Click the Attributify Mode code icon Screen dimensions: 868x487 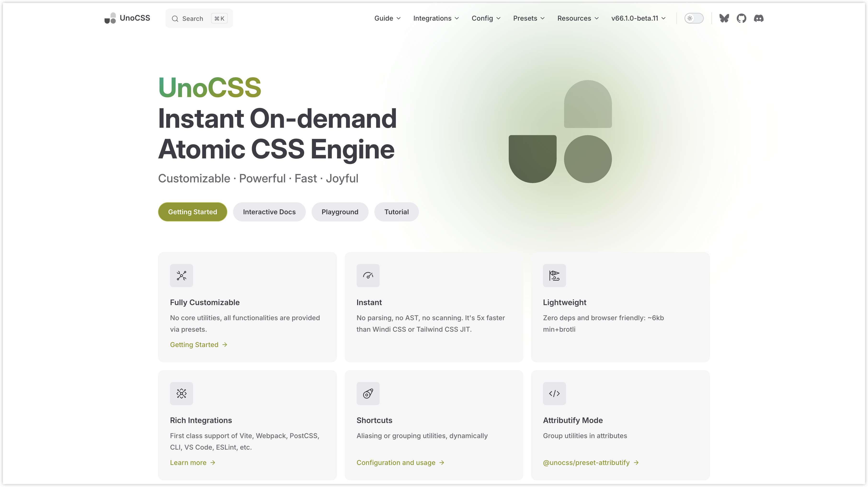point(554,393)
